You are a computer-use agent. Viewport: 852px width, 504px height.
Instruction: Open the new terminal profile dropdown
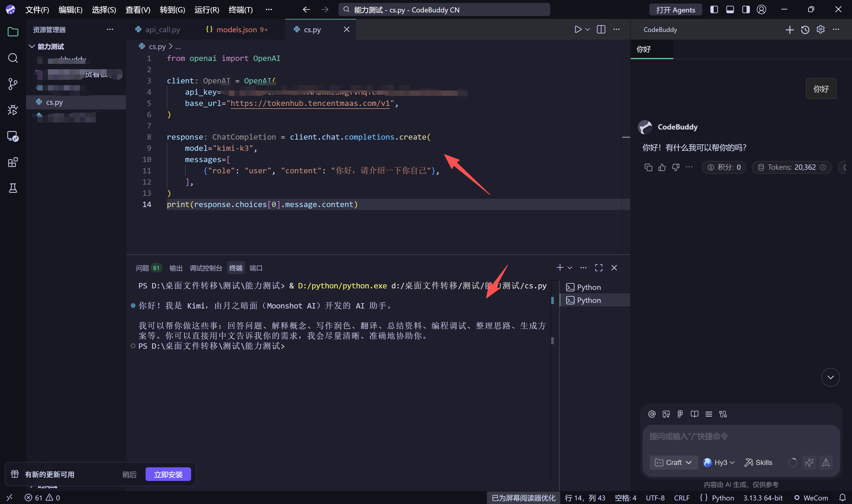pos(570,268)
